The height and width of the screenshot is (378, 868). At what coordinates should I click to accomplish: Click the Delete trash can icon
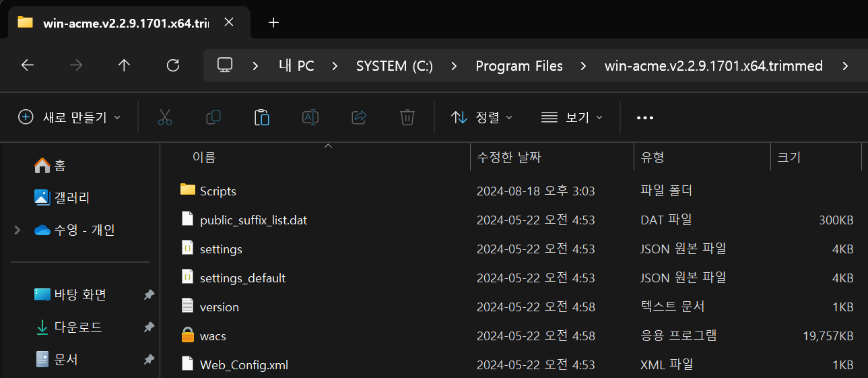(x=407, y=117)
